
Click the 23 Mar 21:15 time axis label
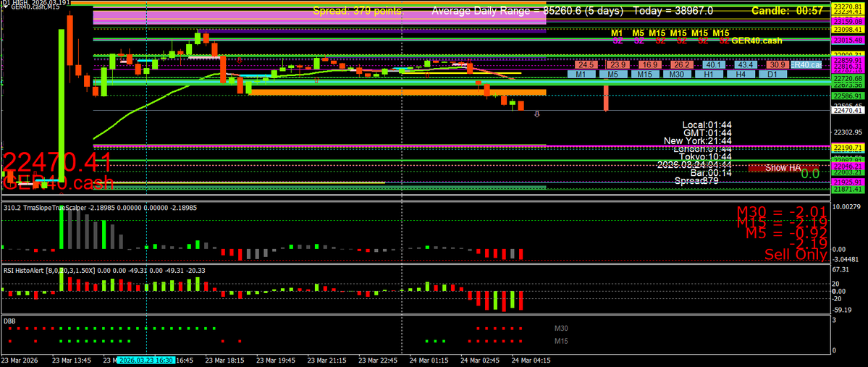pyautogui.click(x=327, y=360)
